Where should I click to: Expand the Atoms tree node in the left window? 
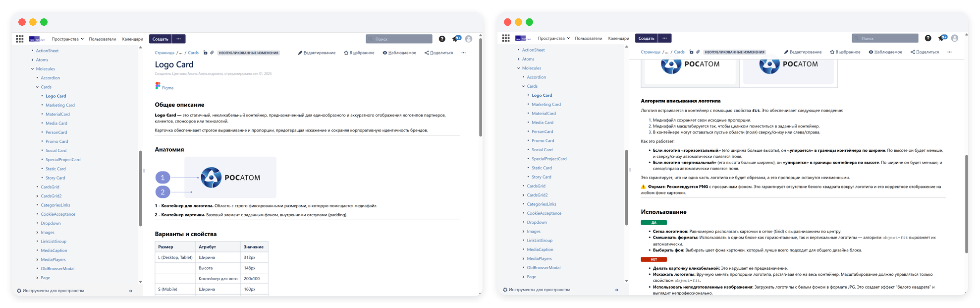33,60
